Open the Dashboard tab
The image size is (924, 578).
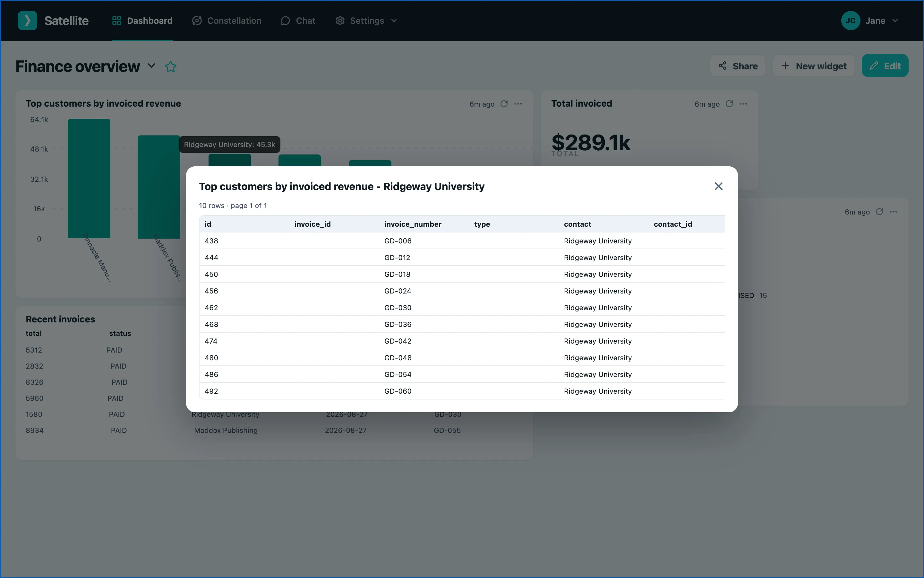[142, 21]
